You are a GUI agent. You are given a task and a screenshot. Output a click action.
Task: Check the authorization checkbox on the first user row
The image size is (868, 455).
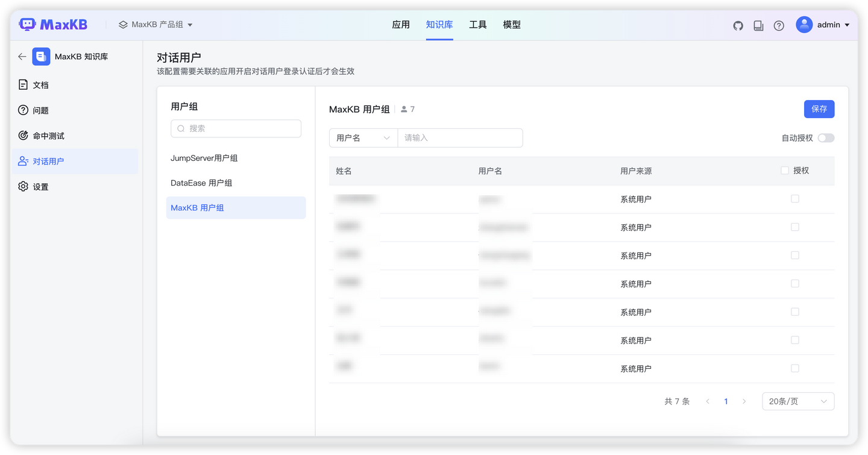pos(794,198)
